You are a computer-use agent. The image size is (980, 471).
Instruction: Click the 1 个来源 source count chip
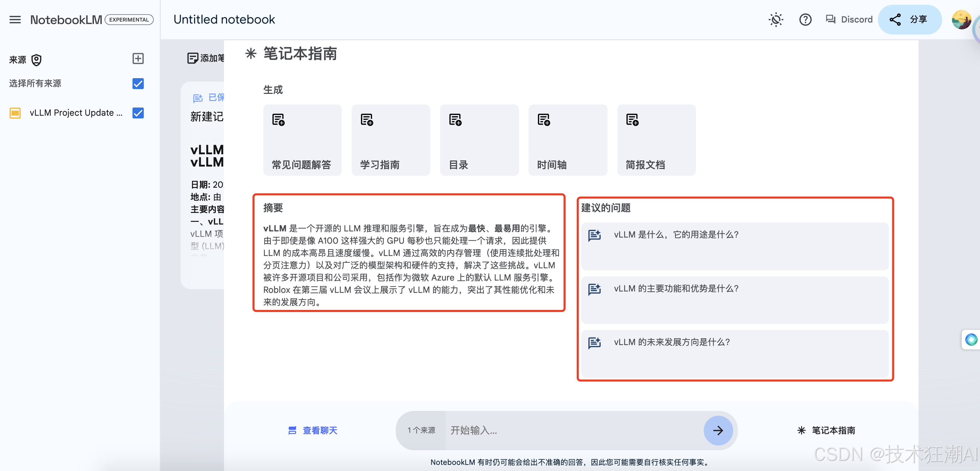point(421,430)
